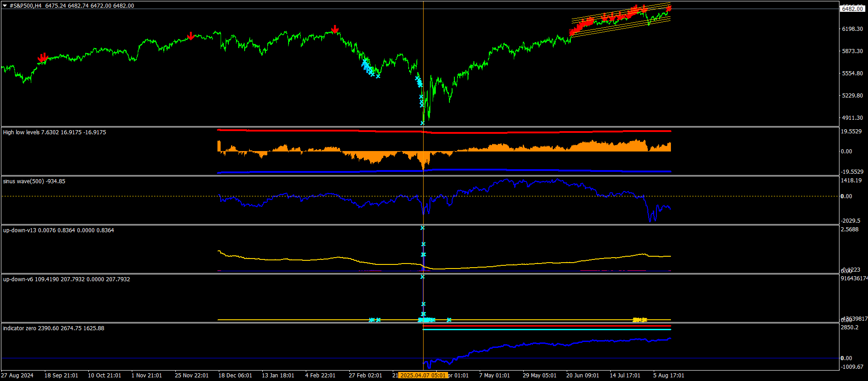Select the cyan line in indicator zero panel
The width and height of the screenshot is (868, 381).
point(544,329)
